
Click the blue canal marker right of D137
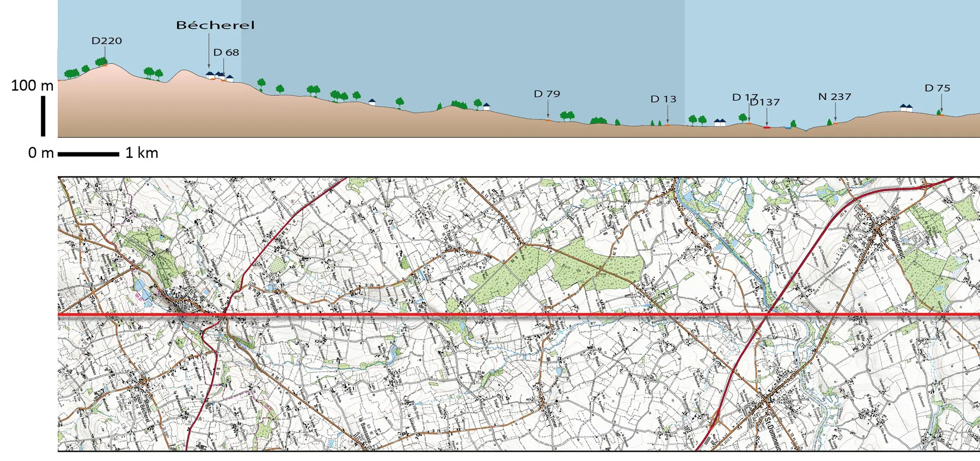pyautogui.click(x=788, y=128)
